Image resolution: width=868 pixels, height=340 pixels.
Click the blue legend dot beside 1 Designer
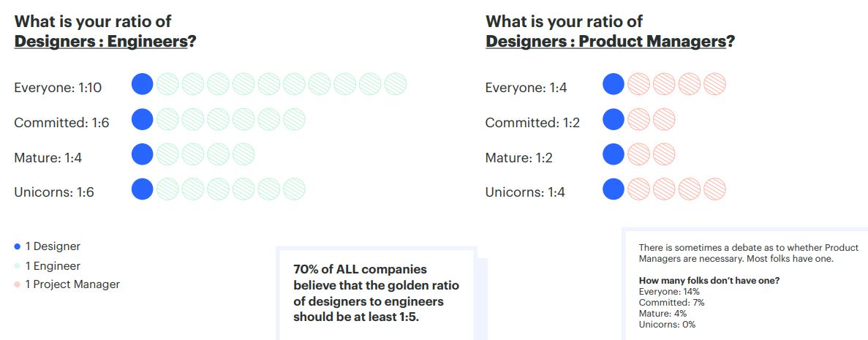[x=17, y=247]
